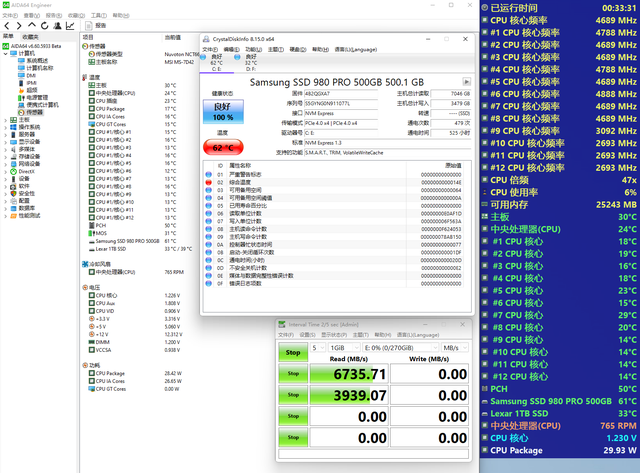Expand the 存储设备 tree node
Viewport: 640px width, 473px height.
pos(5,157)
